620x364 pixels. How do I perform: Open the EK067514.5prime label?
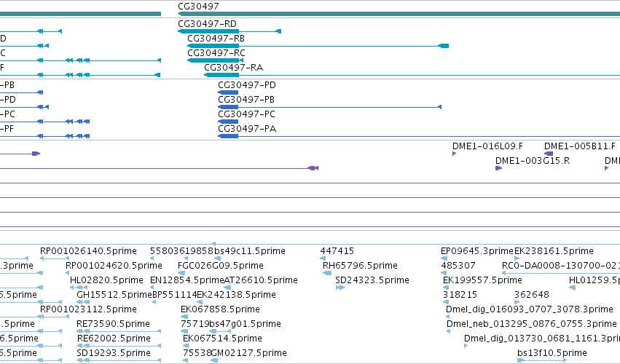[222, 339]
